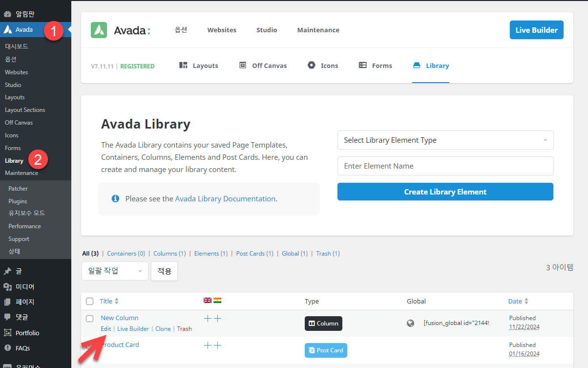The height and width of the screenshot is (368, 588).
Task: Click the globe icon in New Column row
Action: 411,323
